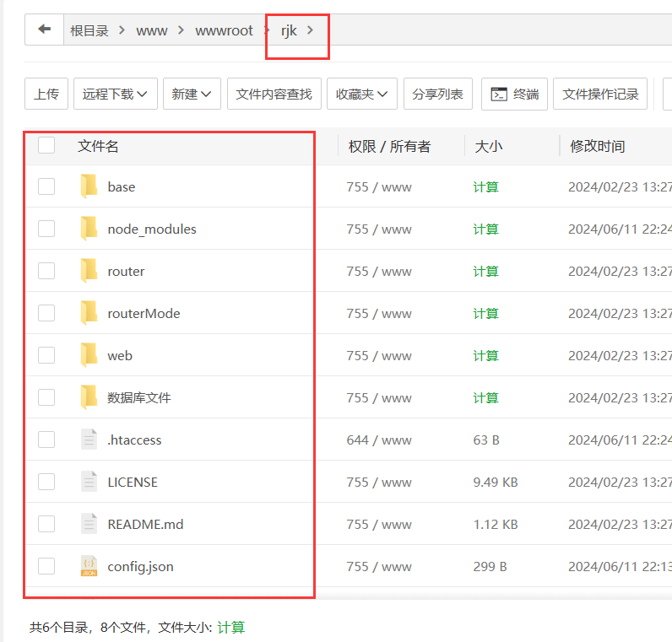Open file name config.json

click(x=141, y=567)
